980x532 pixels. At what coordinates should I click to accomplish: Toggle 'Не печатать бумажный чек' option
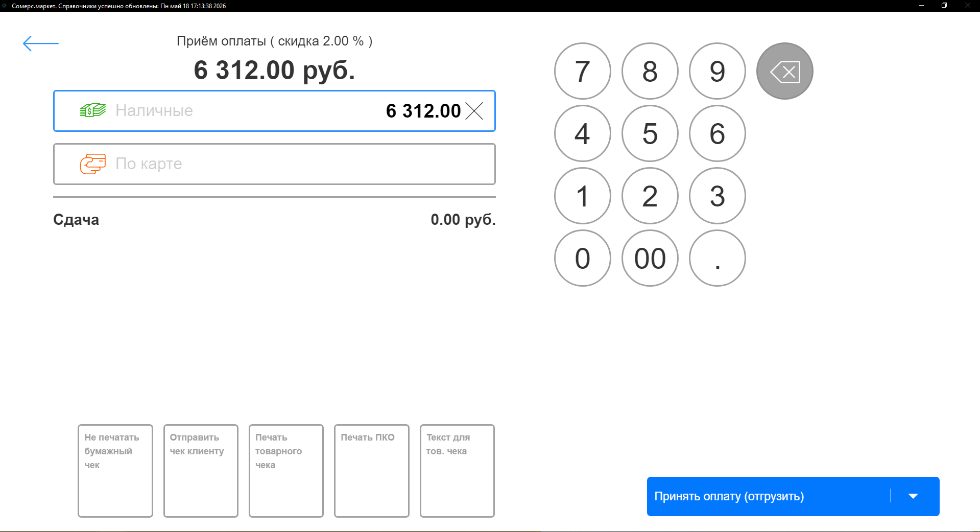pyautogui.click(x=115, y=471)
